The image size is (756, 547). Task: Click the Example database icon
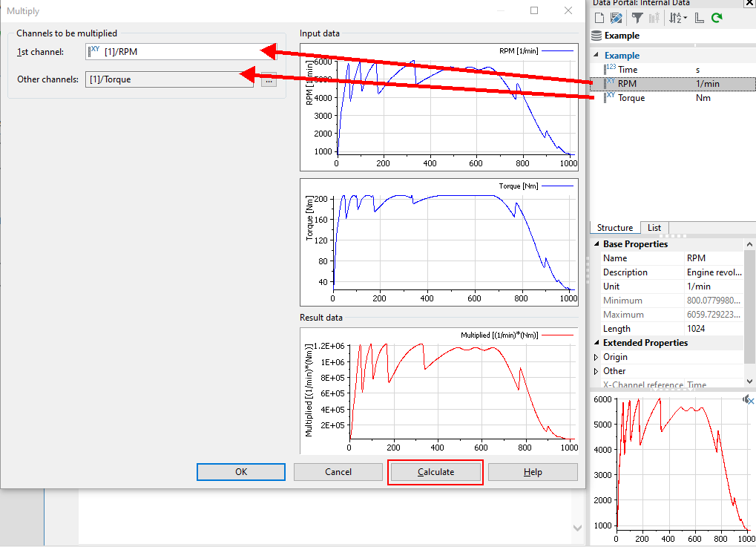(596, 36)
